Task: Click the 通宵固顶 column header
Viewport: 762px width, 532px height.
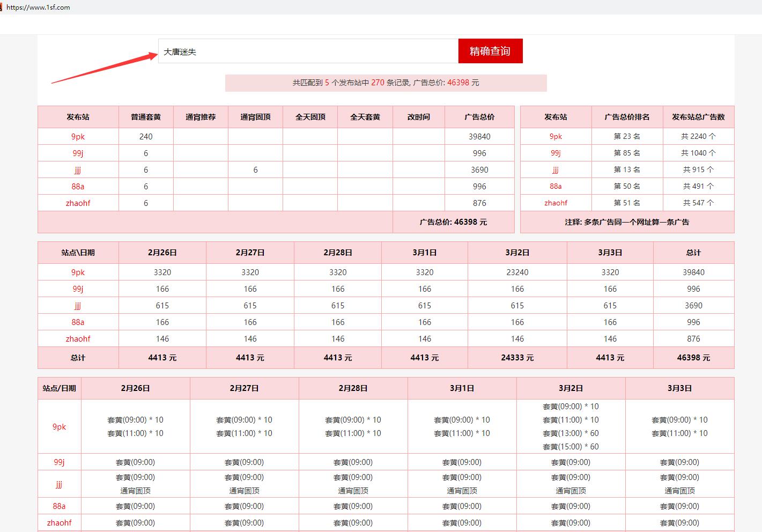Action: coord(255,116)
